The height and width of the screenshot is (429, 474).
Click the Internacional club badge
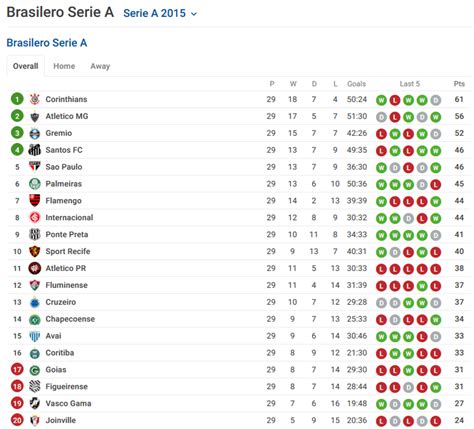point(35,218)
